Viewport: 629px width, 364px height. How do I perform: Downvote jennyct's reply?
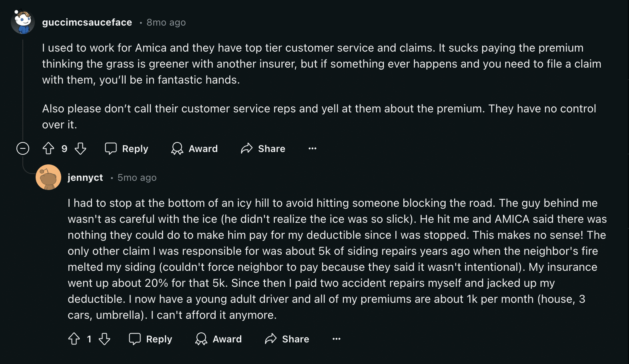pyautogui.click(x=105, y=339)
